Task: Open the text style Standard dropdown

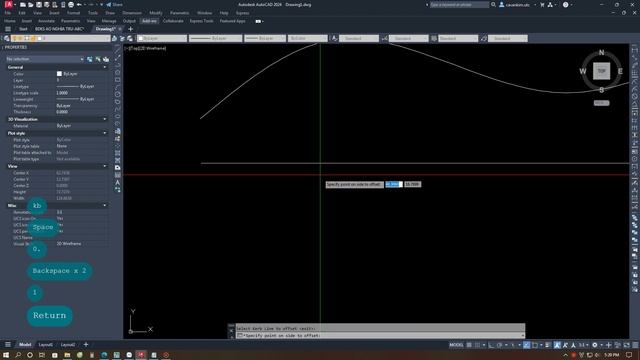Action: [359, 38]
